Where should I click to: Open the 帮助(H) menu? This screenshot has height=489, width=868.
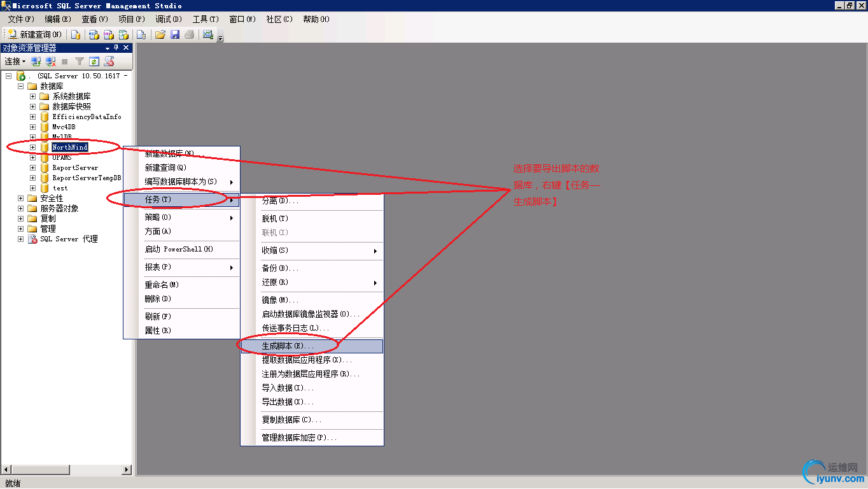pyautogui.click(x=316, y=19)
